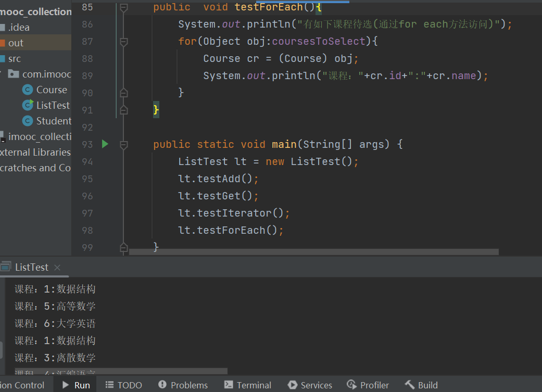The width and height of the screenshot is (542, 392).
Task: Open the Build tool window
Action: click(x=421, y=385)
